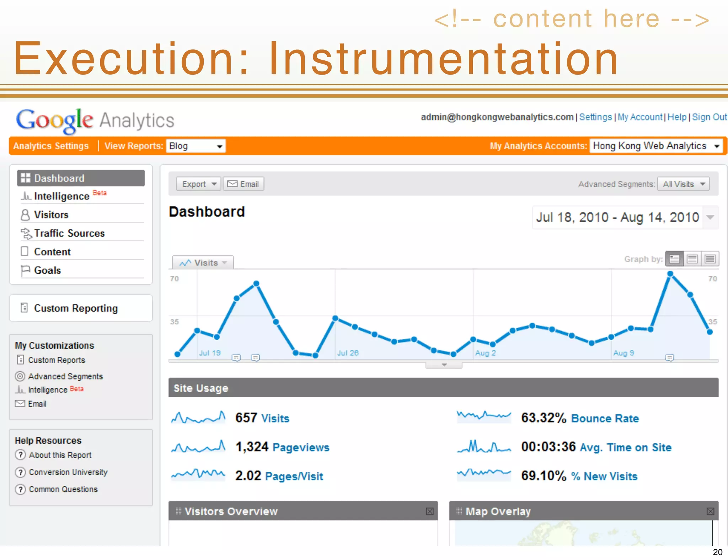Click the Intelligence icon under My Customizations

pos(20,390)
